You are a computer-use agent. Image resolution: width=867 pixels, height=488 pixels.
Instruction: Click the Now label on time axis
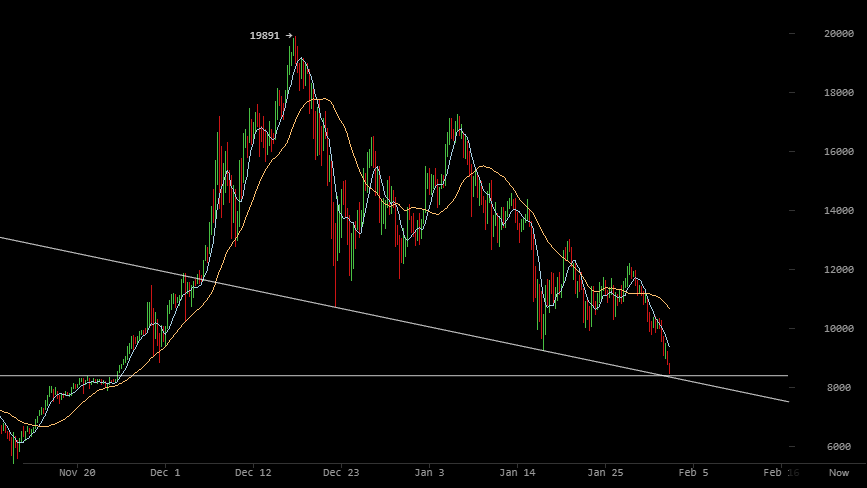839,473
